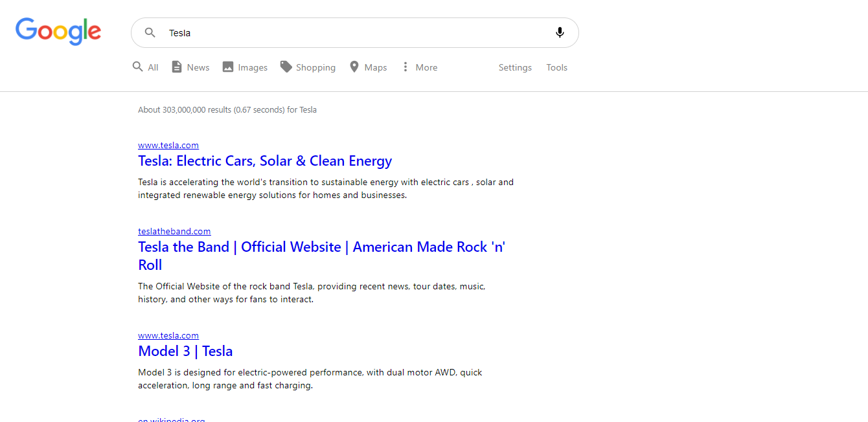Viewport: 868px width, 422px height.
Task: Click snippet 'The Official Website of the rock band'
Action: [312, 293]
